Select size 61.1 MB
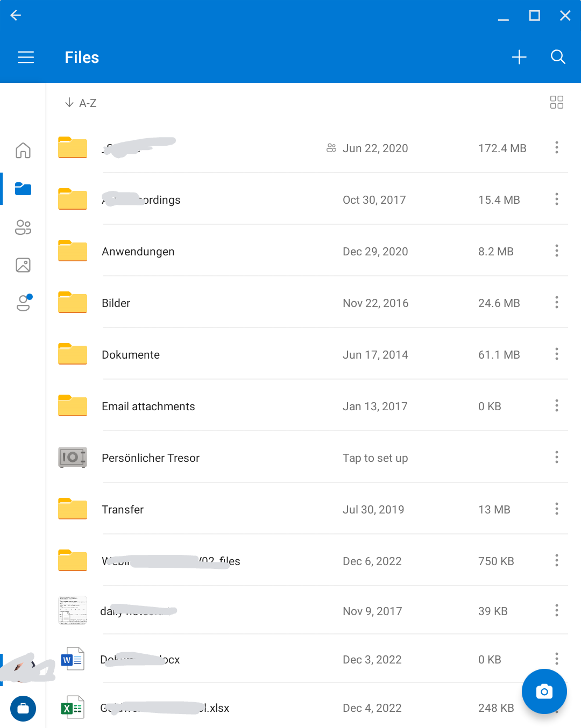This screenshot has height=728, width=581. tap(499, 355)
